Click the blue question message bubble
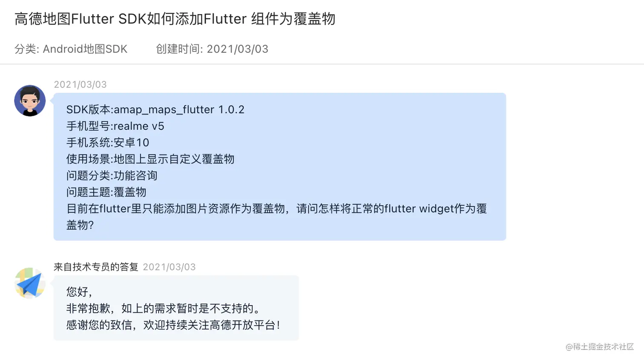Image resolution: width=644 pixels, height=361 pixels. click(280, 167)
